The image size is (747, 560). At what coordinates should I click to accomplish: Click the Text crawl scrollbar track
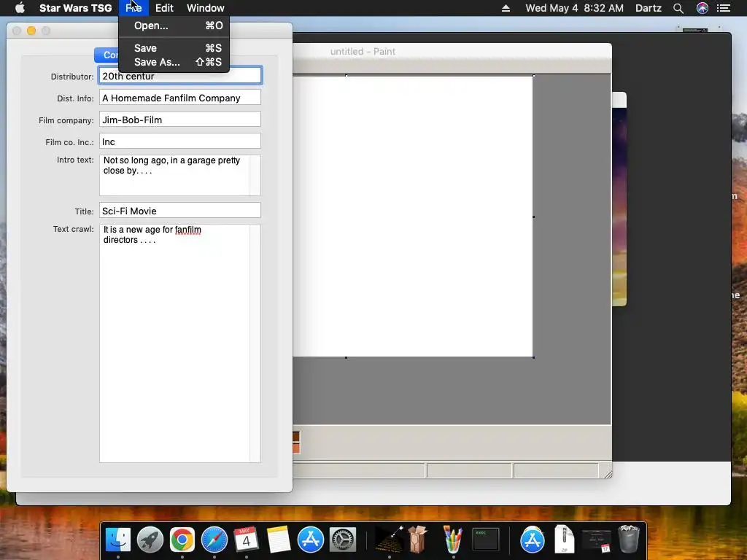pyautogui.click(x=255, y=343)
